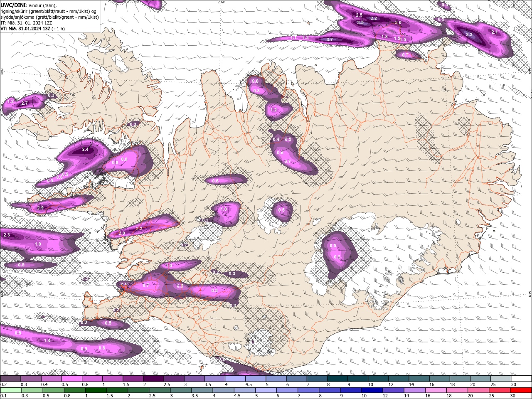Click the 'IT: Mið. 31. 01. 2024 12Z' line
The height and width of the screenshot is (399, 532).
[26, 23]
